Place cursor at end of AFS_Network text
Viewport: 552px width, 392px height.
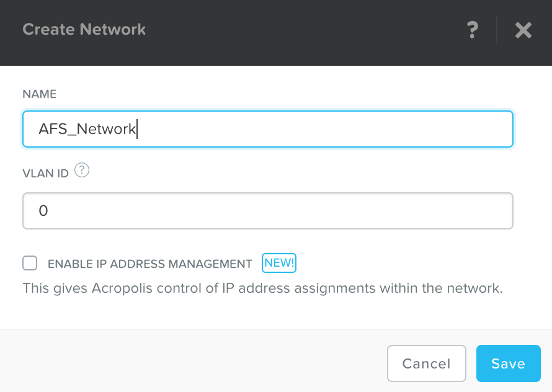point(136,129)
